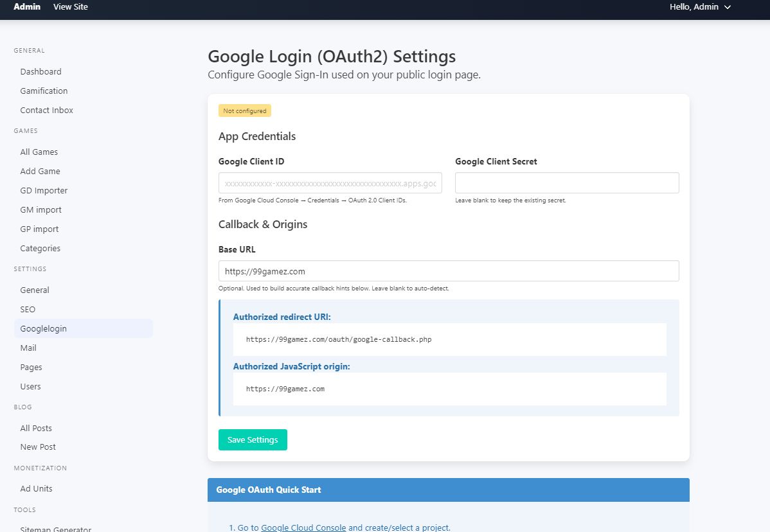This screenshot has height=532, width=770.
Task: Open Ad Units under Monetization
Action: (x=36, y=488)
